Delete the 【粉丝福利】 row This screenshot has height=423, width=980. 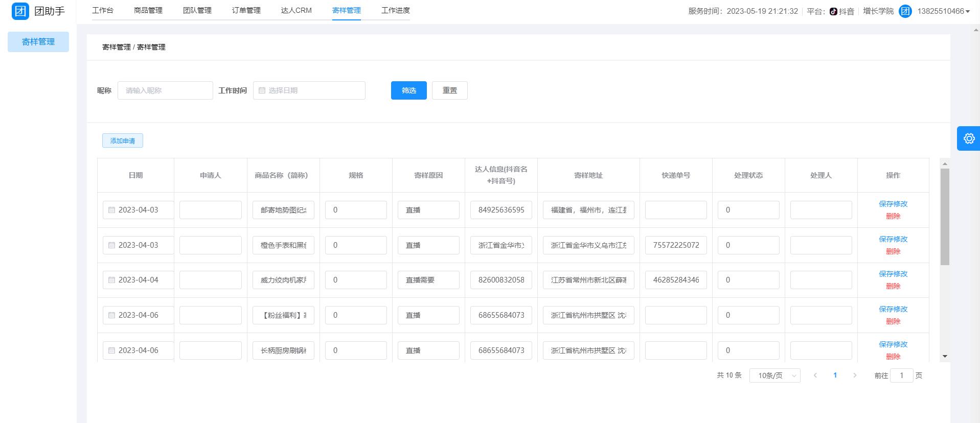click(x=893, y=321)
